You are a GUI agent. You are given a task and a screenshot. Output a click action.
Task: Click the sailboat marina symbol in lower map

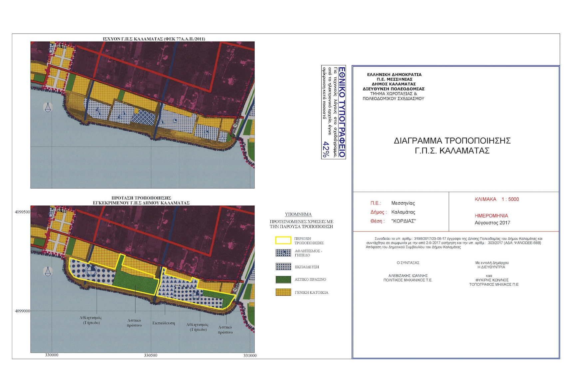click(x=48, y=271)
